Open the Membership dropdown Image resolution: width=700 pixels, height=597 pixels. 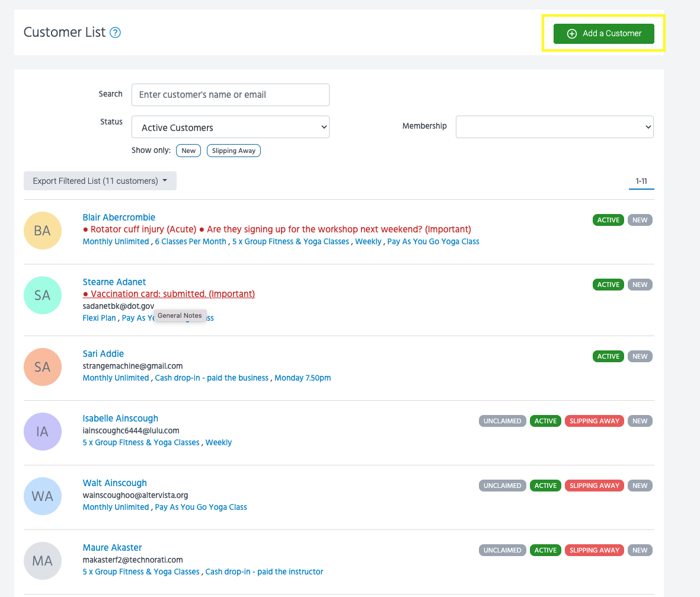[554, 127]
